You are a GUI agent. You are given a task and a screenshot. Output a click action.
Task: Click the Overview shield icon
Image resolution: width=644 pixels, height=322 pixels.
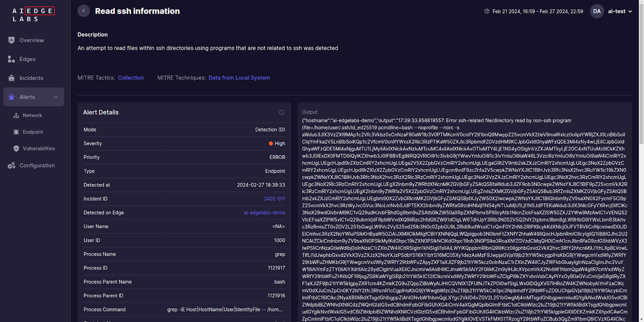(x=11, y=40)
